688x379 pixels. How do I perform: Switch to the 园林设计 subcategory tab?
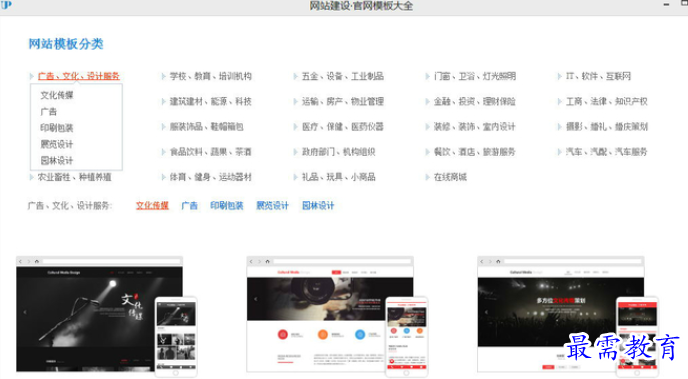tap(318, 206)
